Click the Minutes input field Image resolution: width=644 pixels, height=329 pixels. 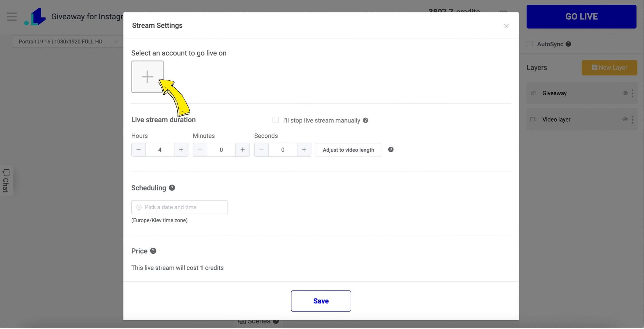point(221,150)
